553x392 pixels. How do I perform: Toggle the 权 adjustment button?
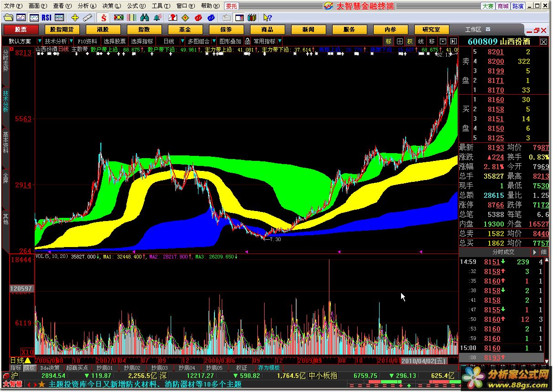(410, 41)
